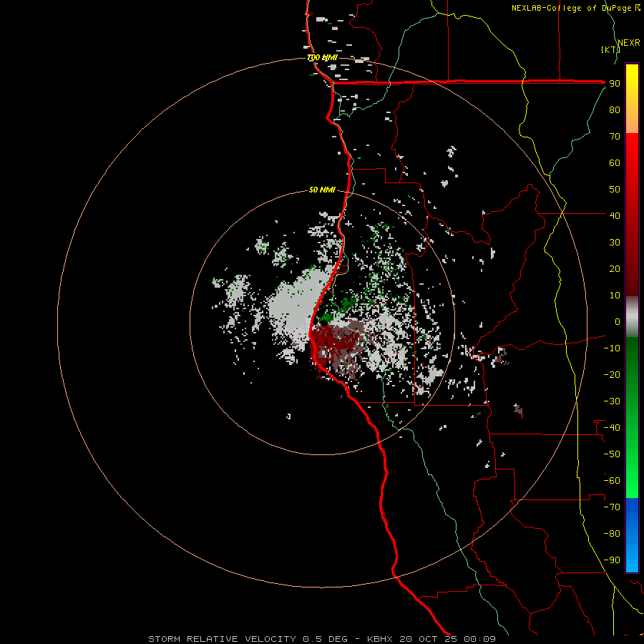The width and height of the screenshot is (644, 644).
Task: Click the 60 value on the velocity scale
Action: 615,162
